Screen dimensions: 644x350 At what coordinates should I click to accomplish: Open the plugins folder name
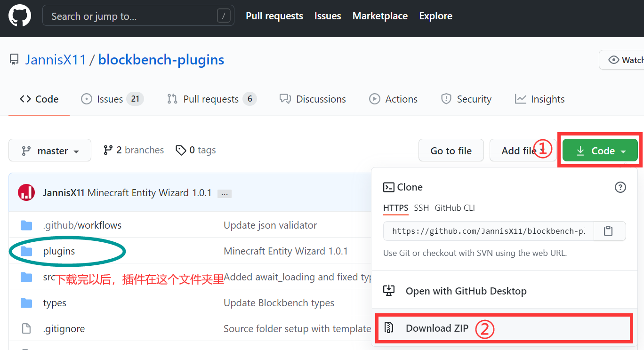click(59, 251)
